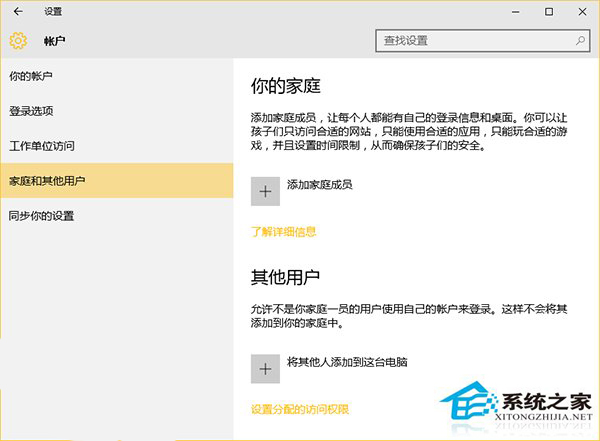Click the yellow settings gear icon
Image resolution: width=600 pixels, height=441 pixels.
[x=18, y=41]
